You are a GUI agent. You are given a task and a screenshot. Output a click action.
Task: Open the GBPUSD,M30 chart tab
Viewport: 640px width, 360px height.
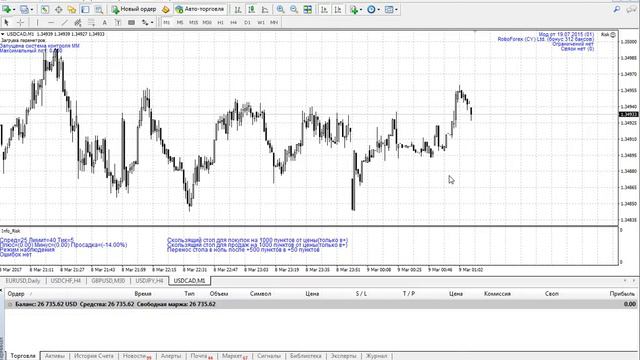coord(108,281)
